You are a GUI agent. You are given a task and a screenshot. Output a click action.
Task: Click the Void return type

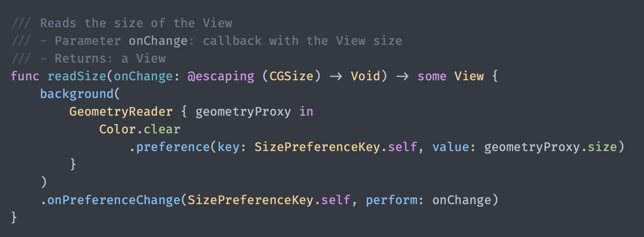[365, 76]
